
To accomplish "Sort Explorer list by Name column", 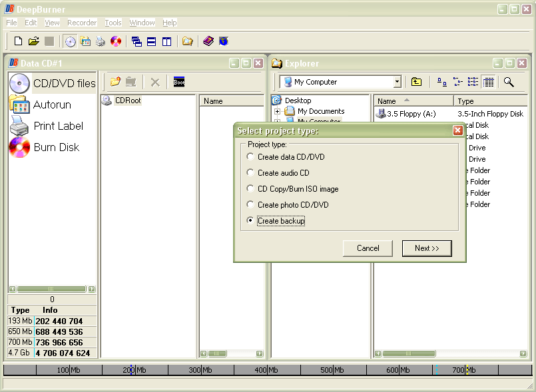I will 413,101.
